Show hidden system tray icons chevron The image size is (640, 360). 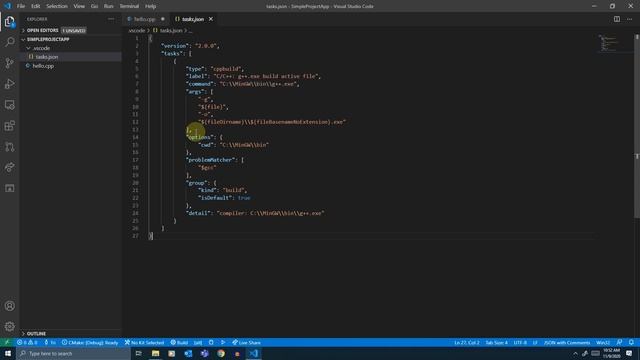(x=575, y=353)
